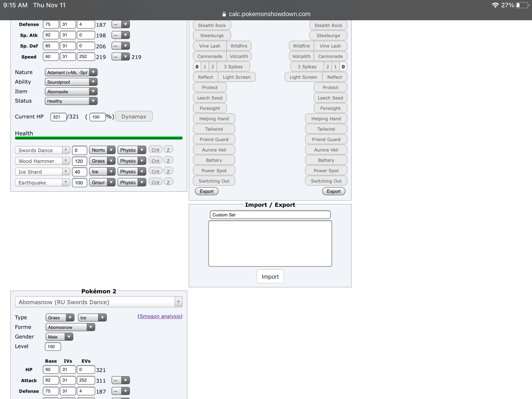The width and height of the screenshot is (532, 399).
Task: Edit the Custom Set name field
Action: (x=270, y=215)
